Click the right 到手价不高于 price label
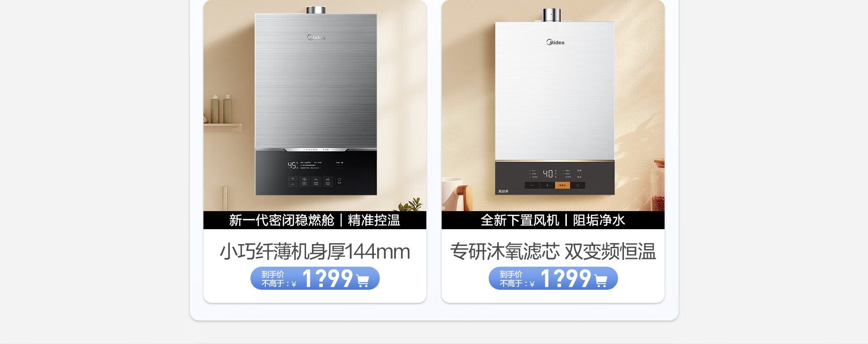This screenshot has height=344, width=868. tap(517, 279)
